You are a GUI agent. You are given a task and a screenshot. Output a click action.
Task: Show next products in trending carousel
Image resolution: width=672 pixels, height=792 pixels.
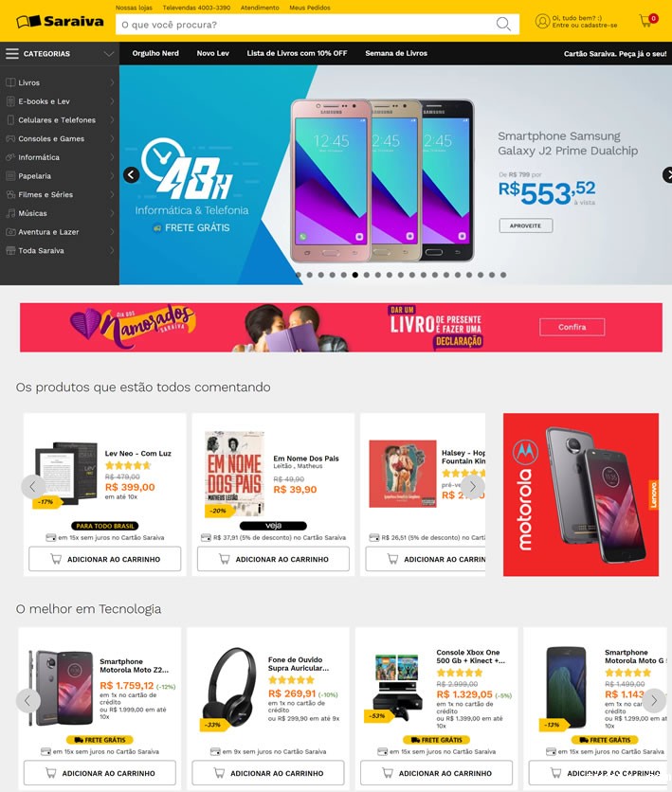[x=472, y=486]
